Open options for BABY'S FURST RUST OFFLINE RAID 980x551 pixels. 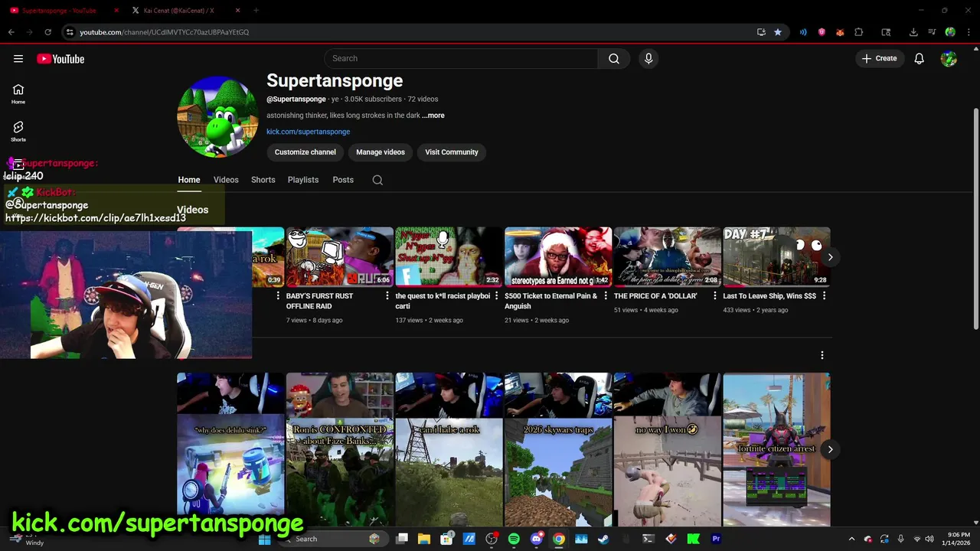387,296
